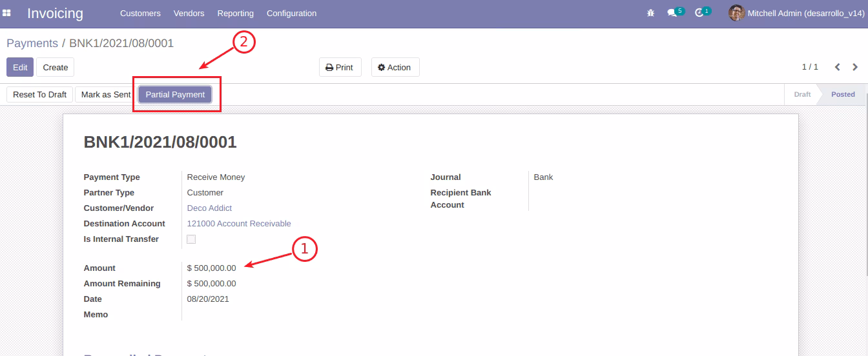Expand the Action dropdown
This screenshot has height=356, width=868.
click(395, 68)
